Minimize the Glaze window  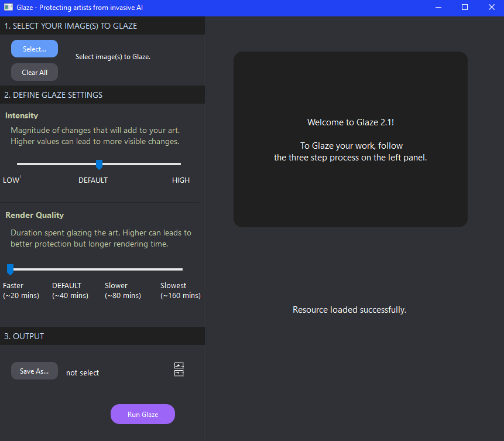pos(438,7)
